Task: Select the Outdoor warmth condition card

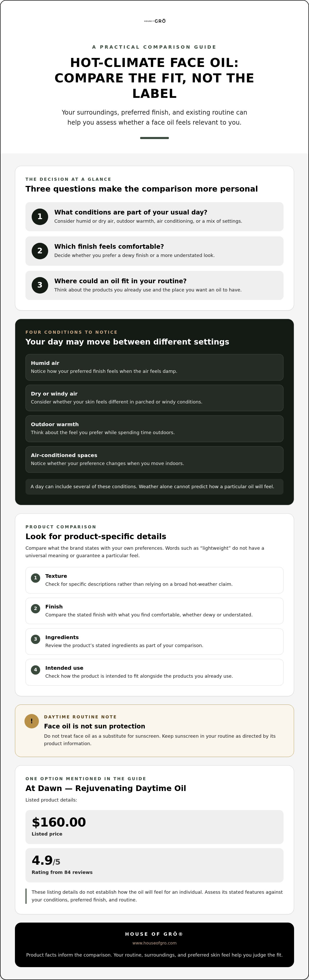Action: [x=154, y=428]
